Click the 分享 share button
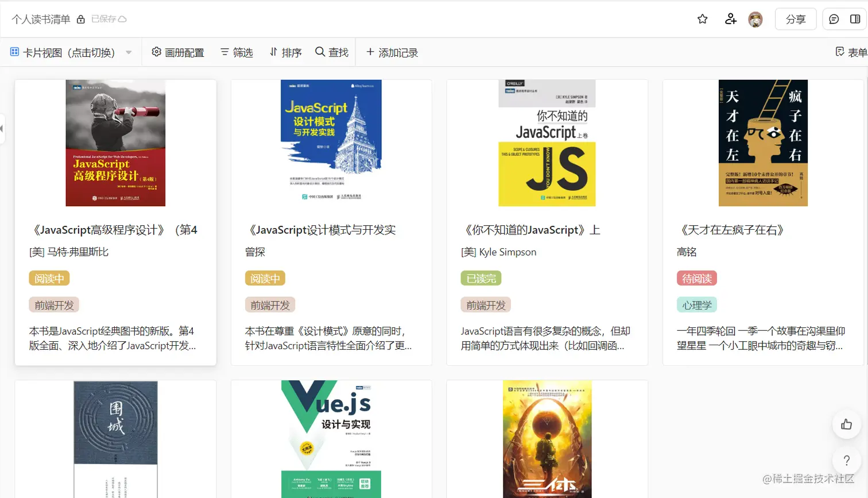 [796, 19]
